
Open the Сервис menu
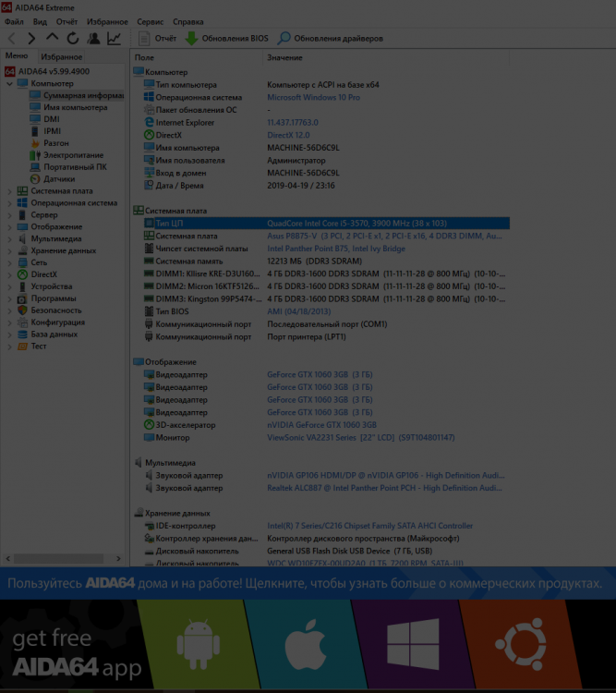pos(150,21)
